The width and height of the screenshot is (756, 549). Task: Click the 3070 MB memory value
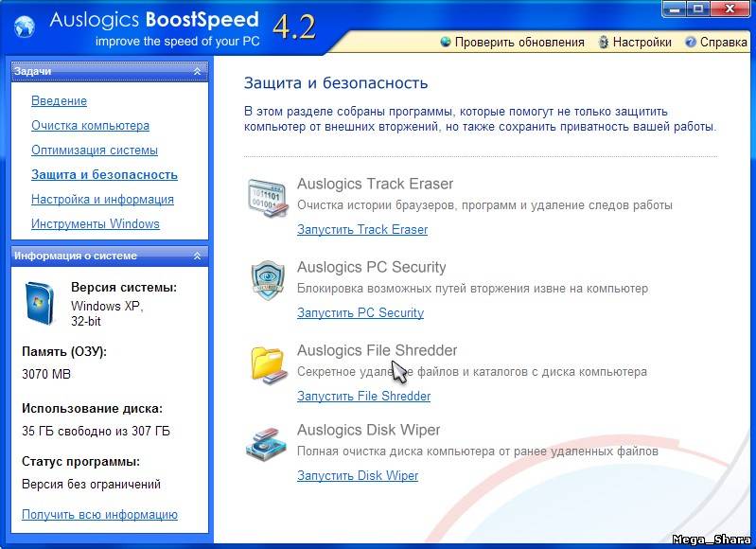pos(46,374)
